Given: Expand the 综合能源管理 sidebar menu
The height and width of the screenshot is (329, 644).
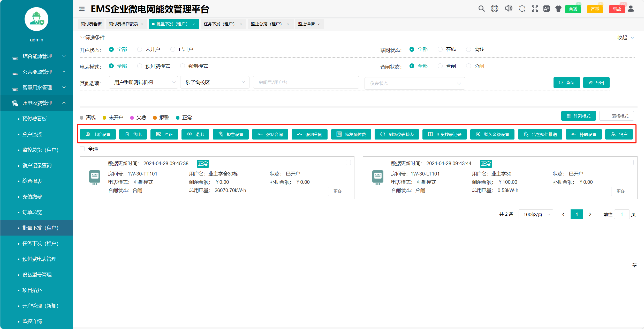Looking at the screenshot, I should pos(37,56).
